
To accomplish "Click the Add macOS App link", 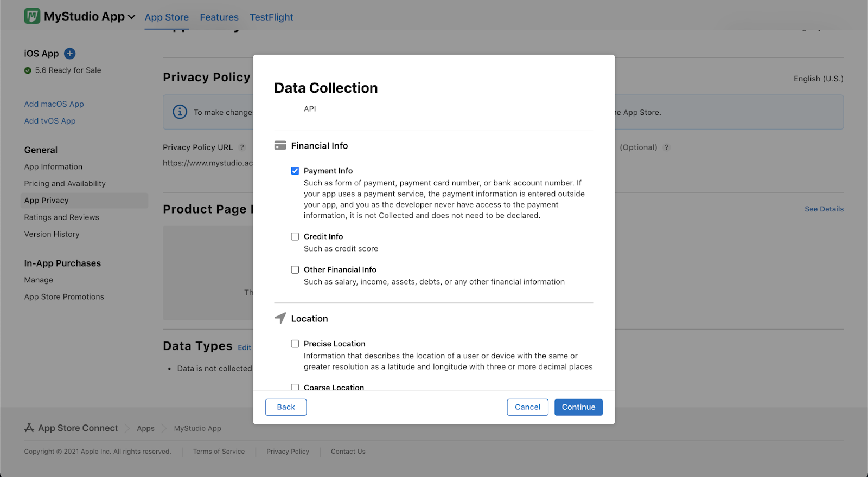I will click(x=54, y=104).
